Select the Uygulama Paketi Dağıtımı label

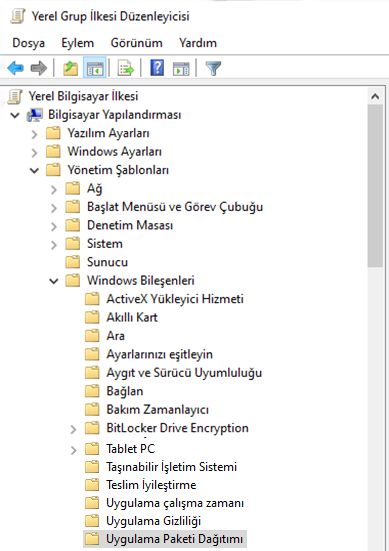coord(174,539)
